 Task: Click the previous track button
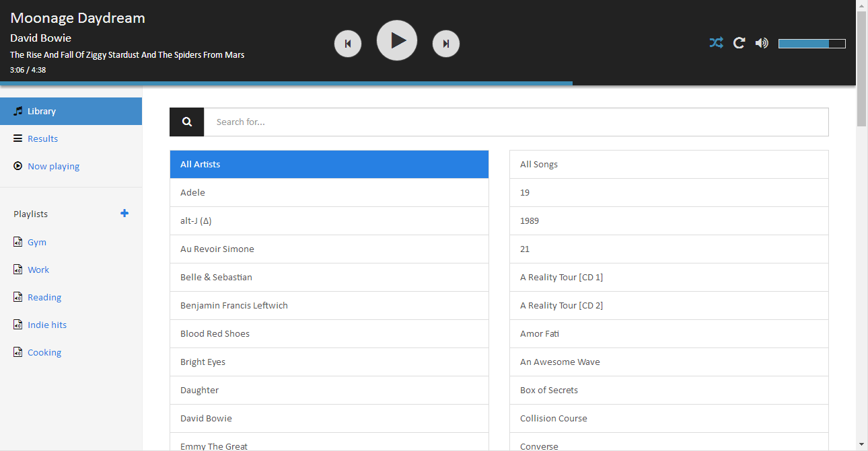click(348, 44)
